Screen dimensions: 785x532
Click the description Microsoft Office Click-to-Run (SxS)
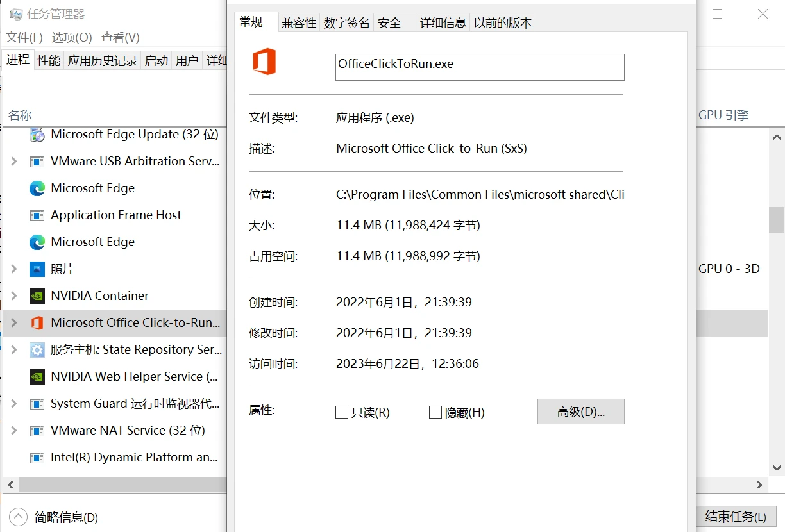[432, 148]
